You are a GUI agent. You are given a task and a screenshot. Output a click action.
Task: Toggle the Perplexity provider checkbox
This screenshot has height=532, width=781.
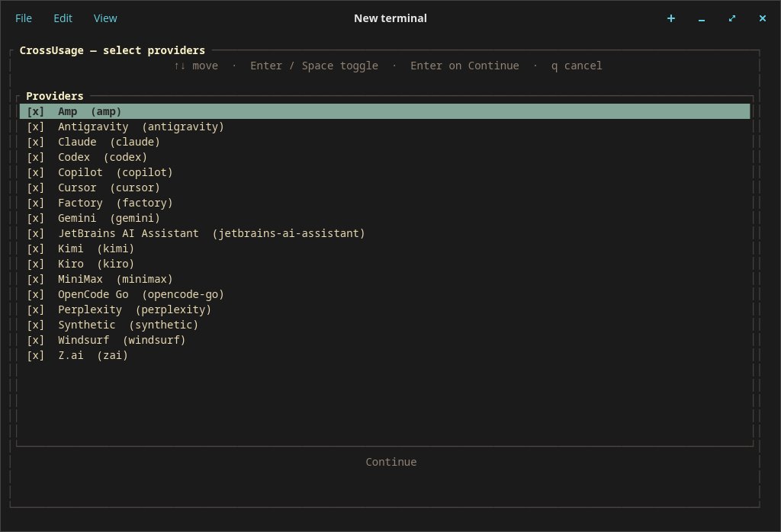click(35, 309)
